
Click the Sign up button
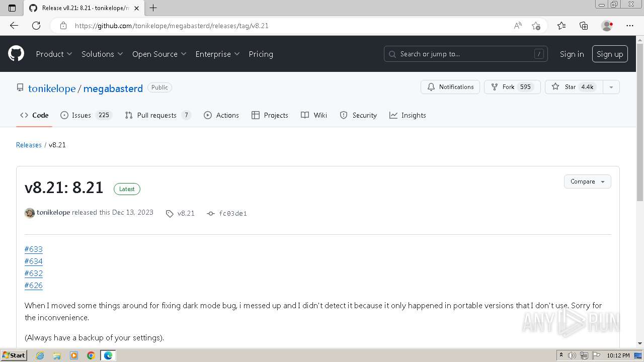tap(610, 54)
